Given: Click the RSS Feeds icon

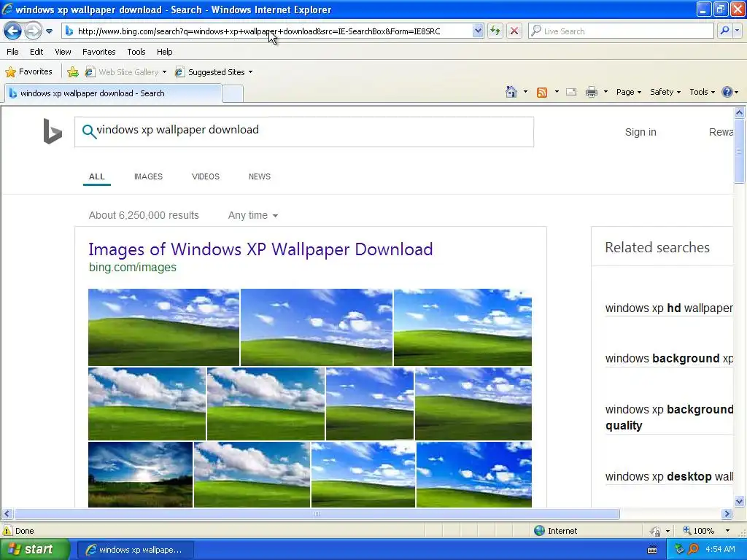Looking at the screenshot, I should 542,93.
